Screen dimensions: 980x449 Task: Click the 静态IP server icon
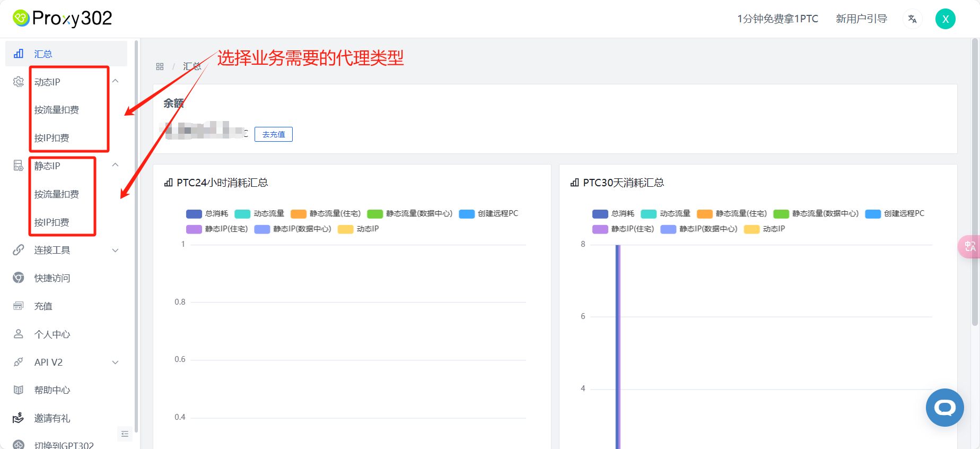point(19,166)
